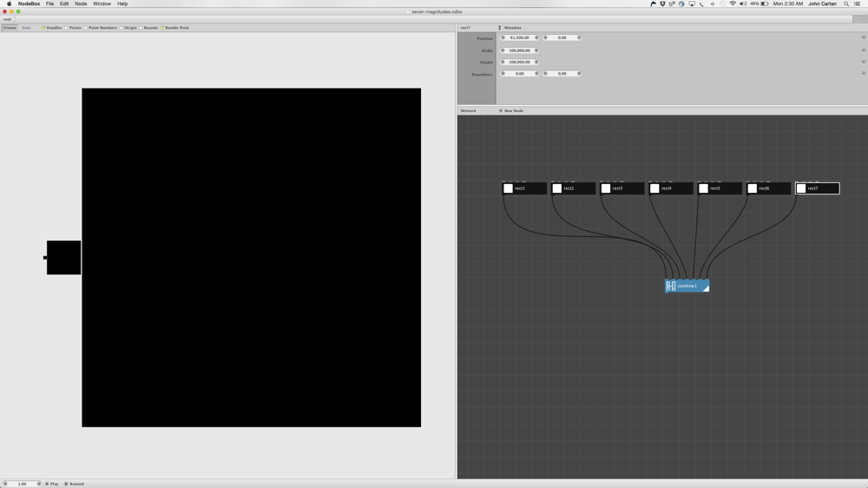Open the Node menu
Screen dimensions: 868x488
point(81,3)
